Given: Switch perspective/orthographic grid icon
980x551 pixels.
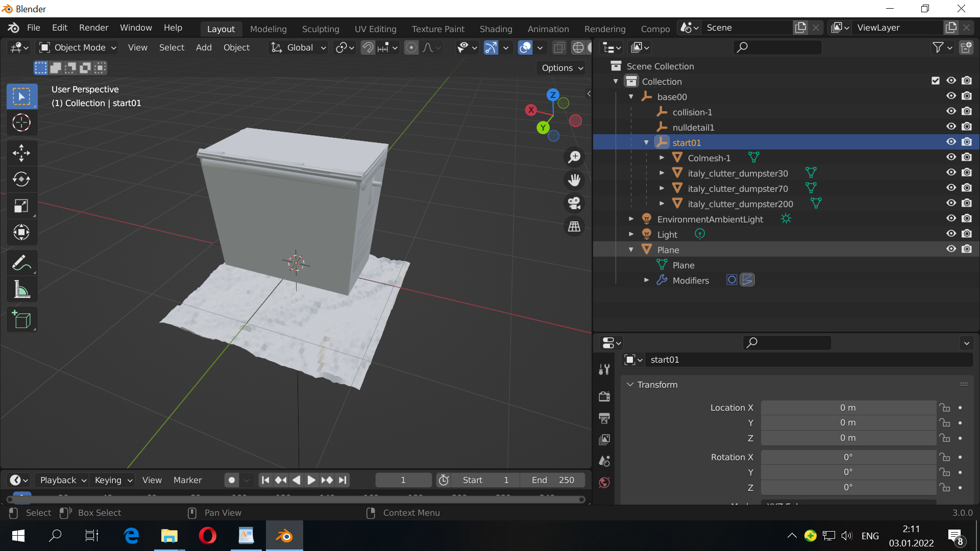Looking at the screenshot, I should pyautogui.click(x=574, y=226).
